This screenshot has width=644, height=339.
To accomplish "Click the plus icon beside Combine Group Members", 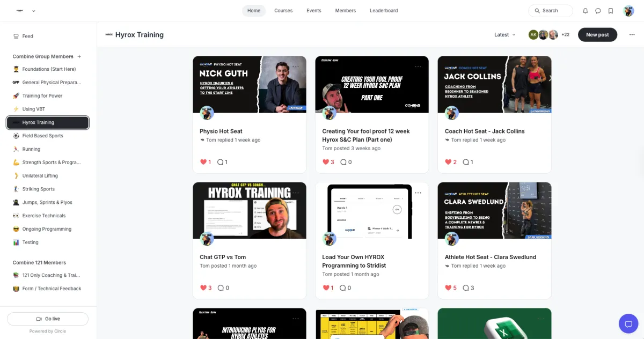I will (79, 56).
